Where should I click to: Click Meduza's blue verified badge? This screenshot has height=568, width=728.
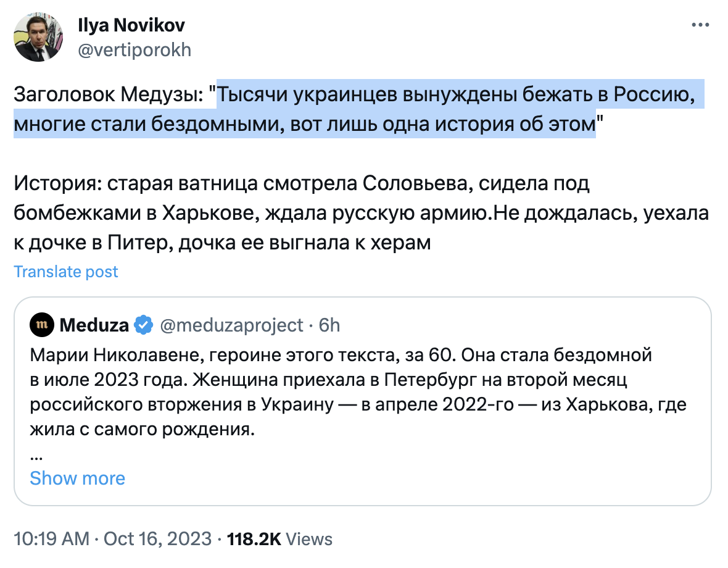point(144,325)
